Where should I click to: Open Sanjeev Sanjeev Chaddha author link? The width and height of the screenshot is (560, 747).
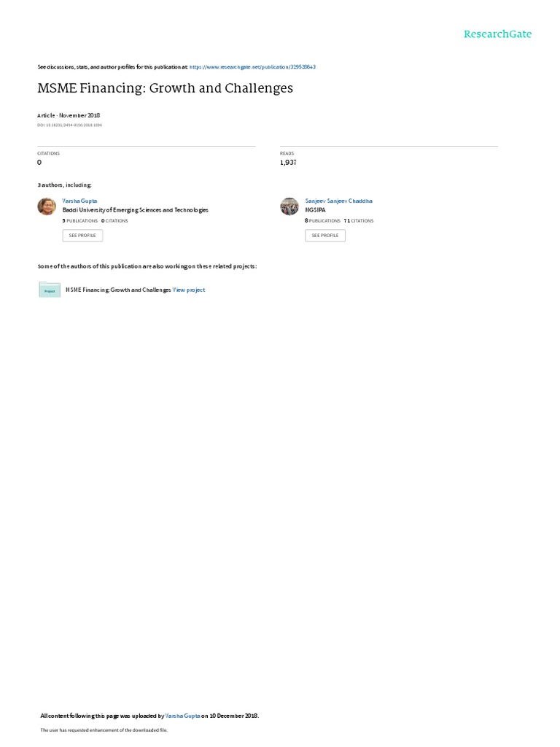point(338,201)
